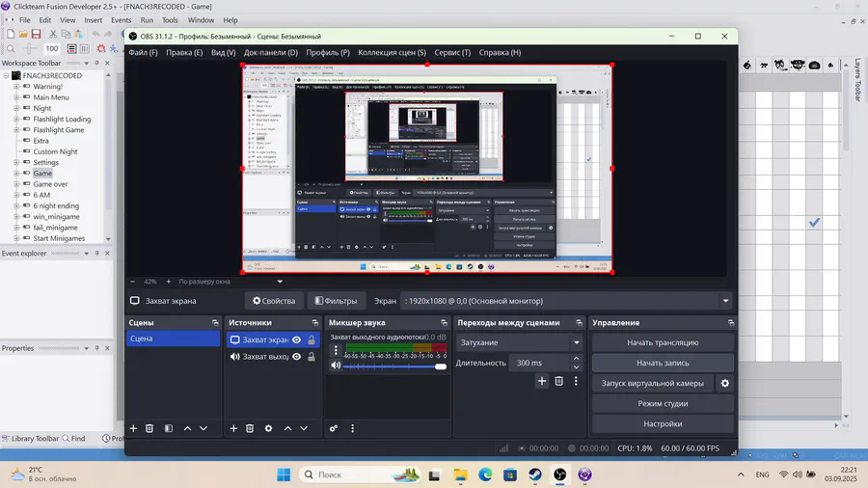Expand the Settings frame tree node

pos(16,163)
